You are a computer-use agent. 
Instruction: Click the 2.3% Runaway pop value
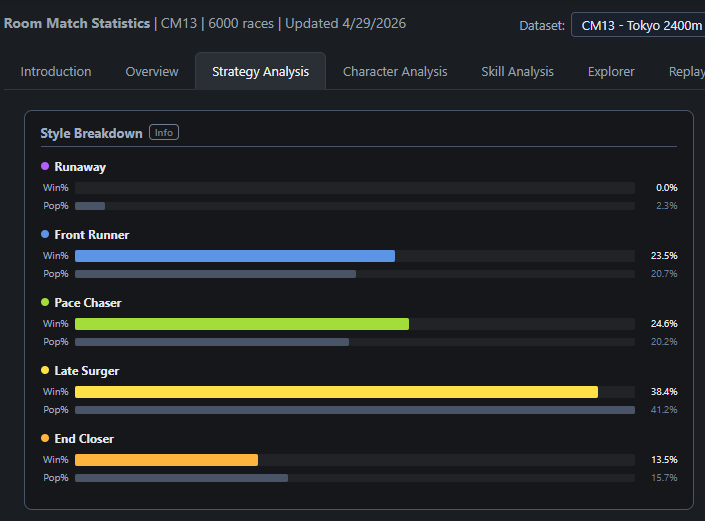point(666,206)
